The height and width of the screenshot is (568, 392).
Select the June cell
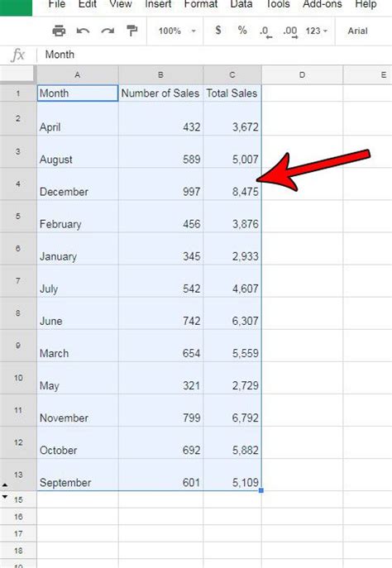(78, 313)
